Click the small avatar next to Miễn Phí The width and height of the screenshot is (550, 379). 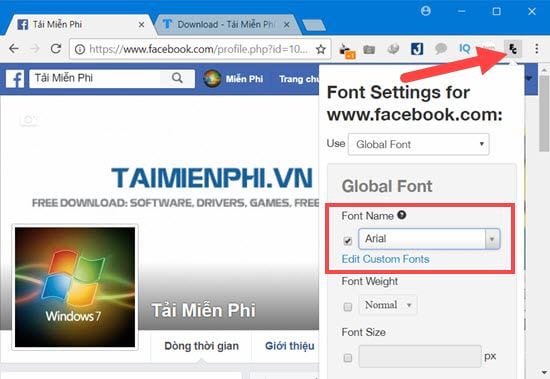(x=212, y=79)
